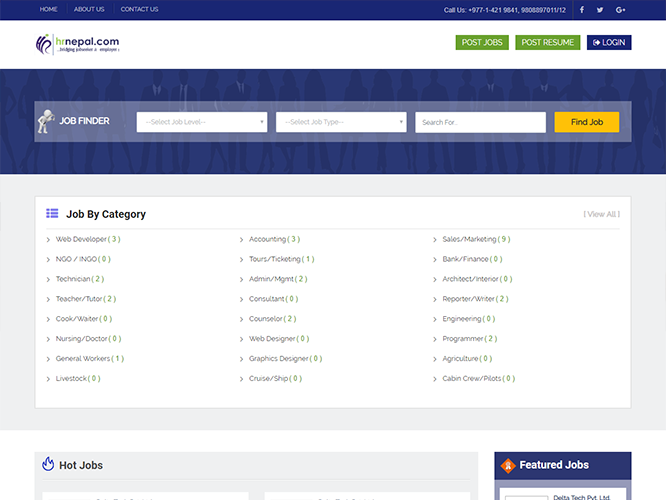The width and height of the screenshot is (666, 500).
Task: Click the LOGIN button
Action: (609, 42)
